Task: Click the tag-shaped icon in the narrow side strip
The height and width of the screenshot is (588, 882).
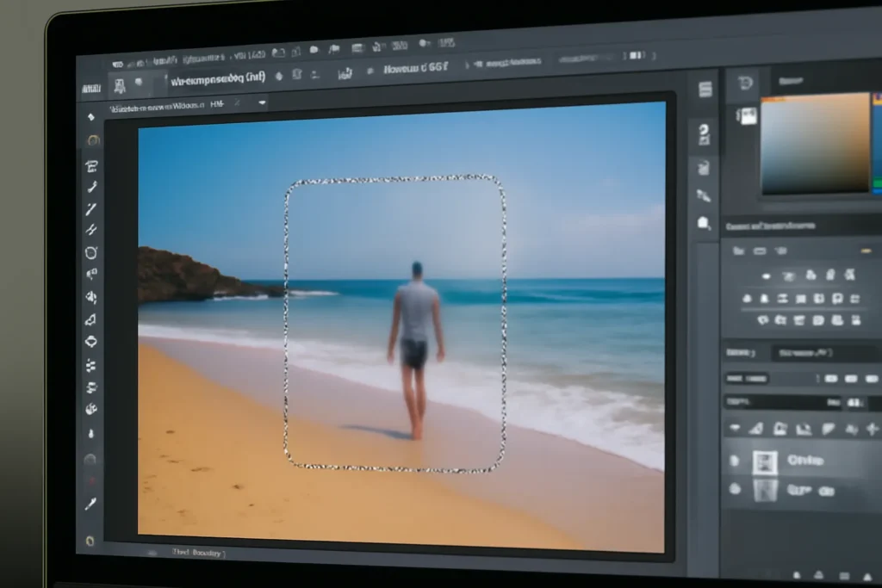Action: pyautogui.click(x=704, y=223)
